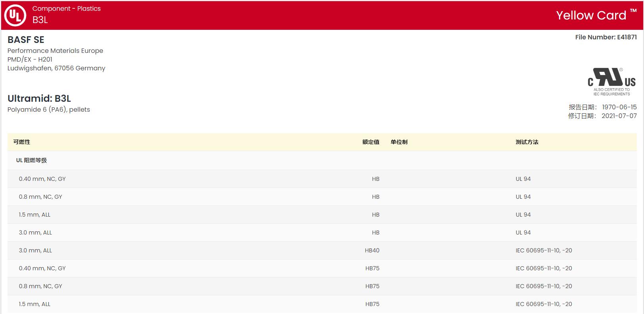Click the revision date 2021-07-07
Image resolution: width=644 pixels, height=314 pixels.
pyautogui.click(x=619, y=116)
